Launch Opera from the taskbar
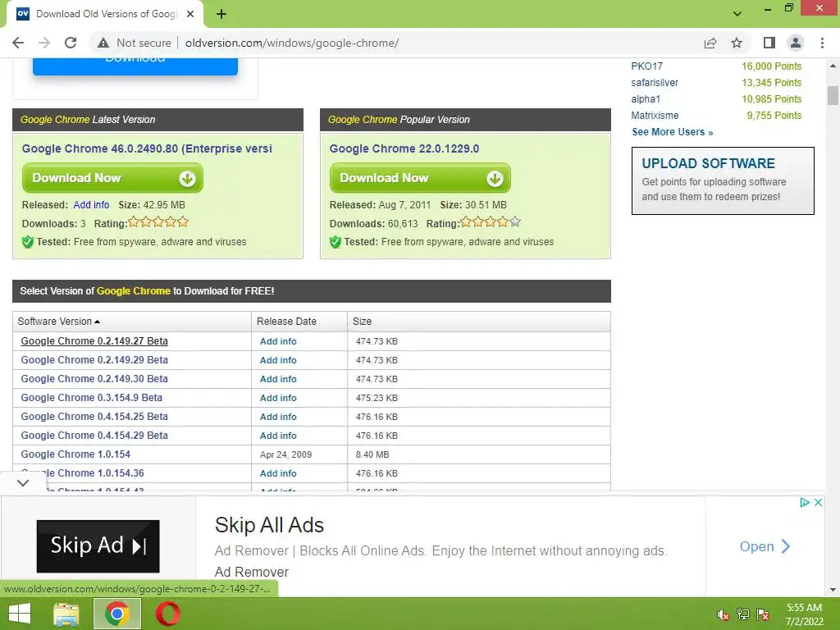Screen dimensions: 840x630 [168, 614]
